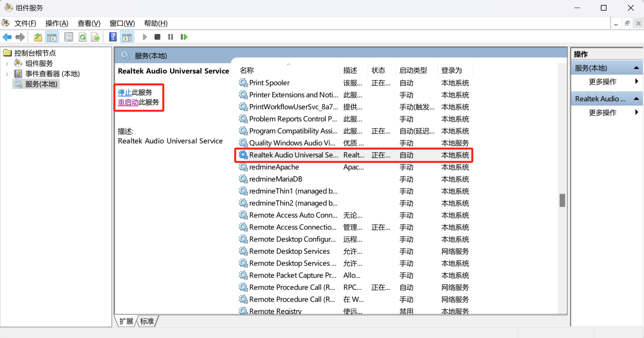Open Help with the question mark icon
This screenshot has height=338, width=644.
(x=113, y=37)
